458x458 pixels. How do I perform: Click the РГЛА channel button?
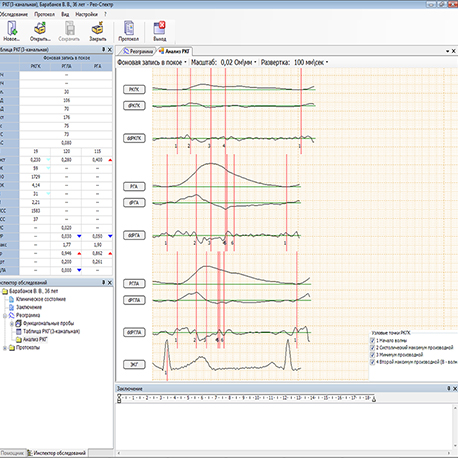[134, 284]
